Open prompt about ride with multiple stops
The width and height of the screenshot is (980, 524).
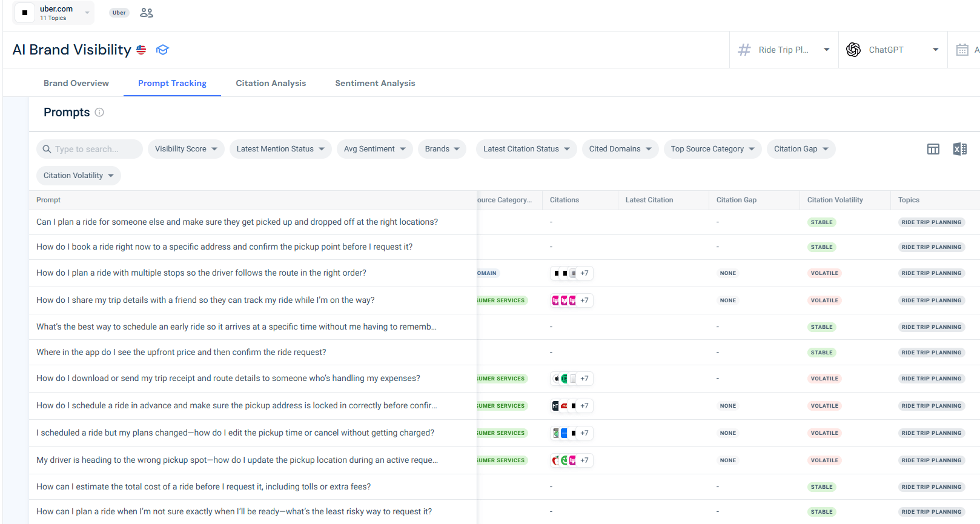tap(201, 273)
